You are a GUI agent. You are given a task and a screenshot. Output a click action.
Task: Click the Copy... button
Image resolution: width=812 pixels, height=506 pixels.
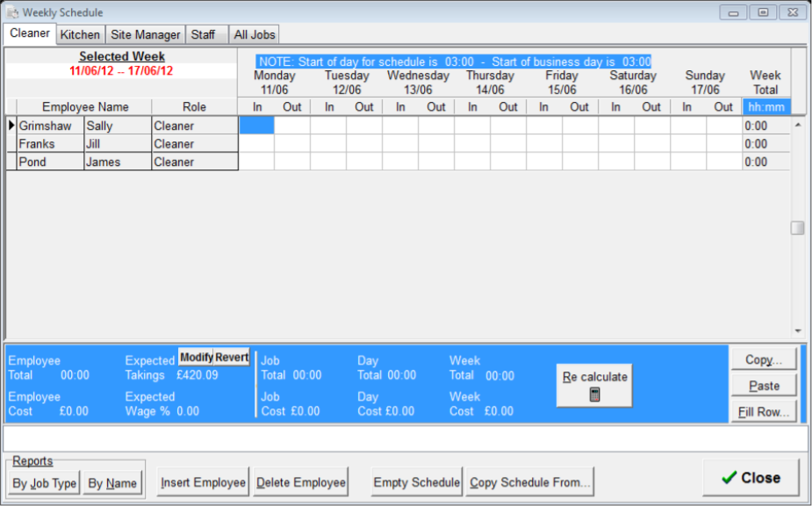click(764, 360)
